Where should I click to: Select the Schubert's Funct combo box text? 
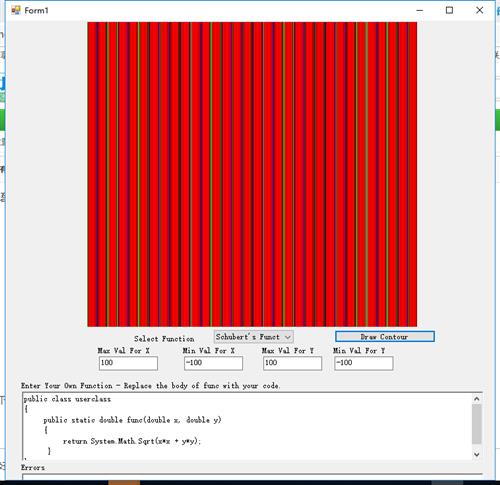[248, 337]
